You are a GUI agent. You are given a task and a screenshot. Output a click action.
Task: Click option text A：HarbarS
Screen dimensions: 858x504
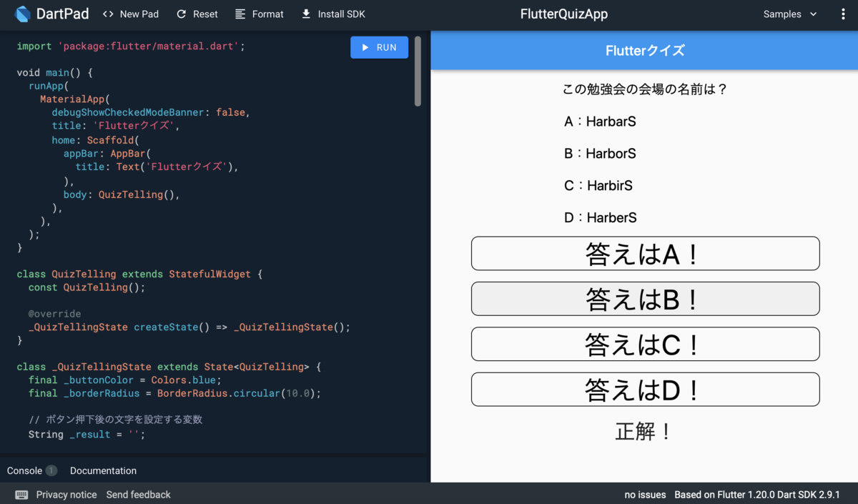pos(600,122)
